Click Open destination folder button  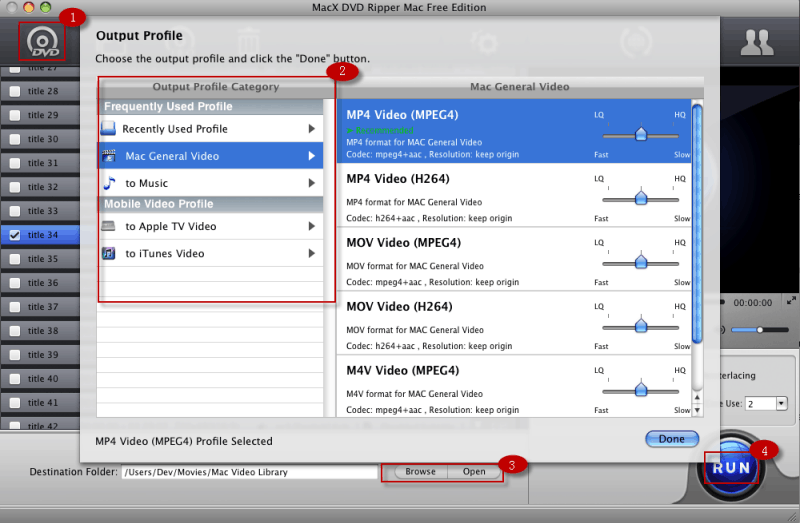click(x=474, y=472)
